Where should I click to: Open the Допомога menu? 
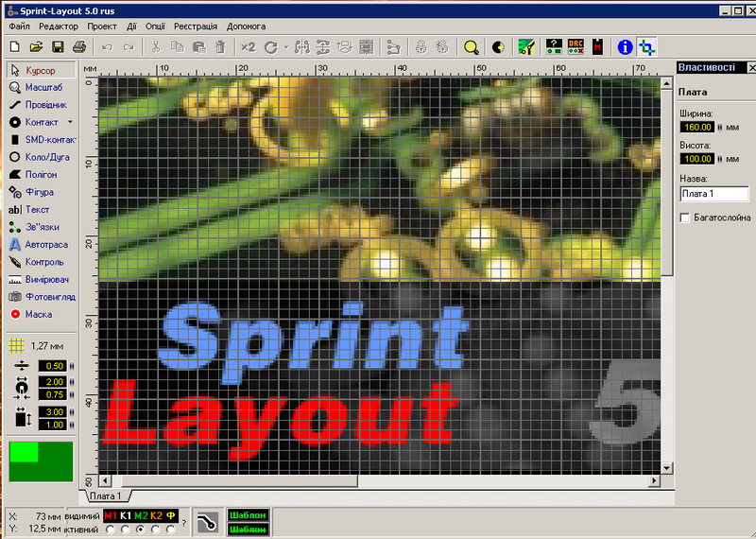click(x=246, y=26)
